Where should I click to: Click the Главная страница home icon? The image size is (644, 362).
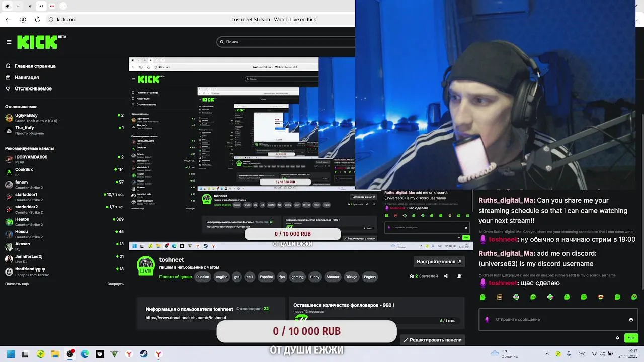click(8, 66)
